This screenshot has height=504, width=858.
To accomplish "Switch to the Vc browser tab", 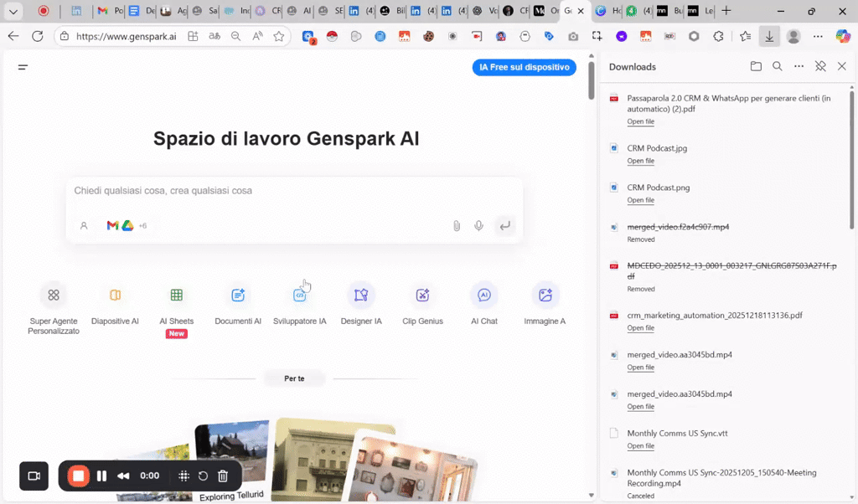I will [x=485, y=11].
